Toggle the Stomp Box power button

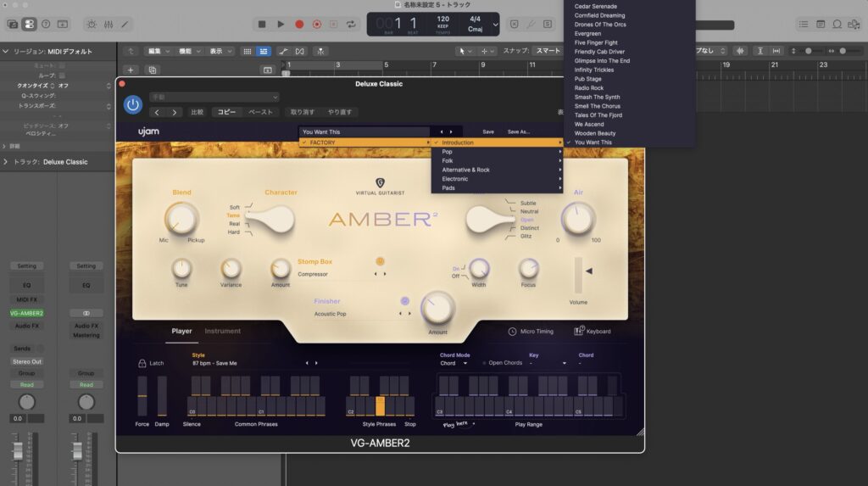pyautogui.click(x=380, y=261)
